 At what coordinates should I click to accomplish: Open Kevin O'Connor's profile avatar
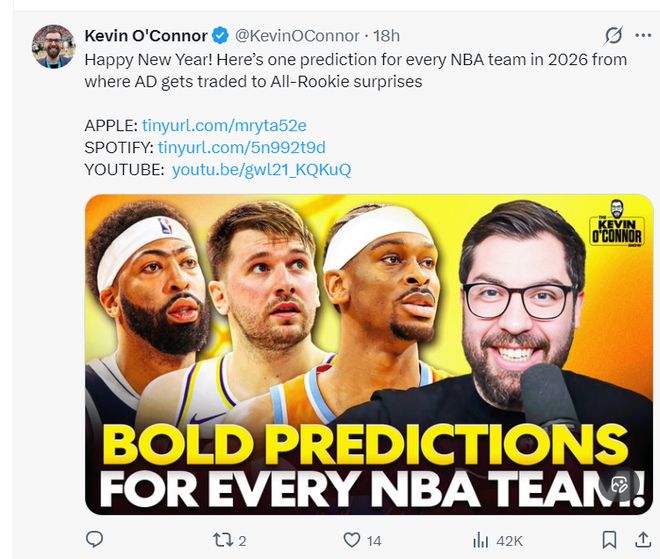tap(53, 46)
